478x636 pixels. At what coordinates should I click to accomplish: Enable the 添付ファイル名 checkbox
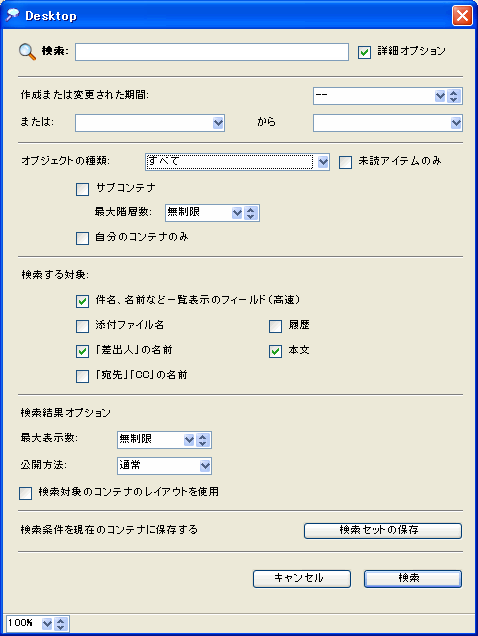[x=82, y=326]
